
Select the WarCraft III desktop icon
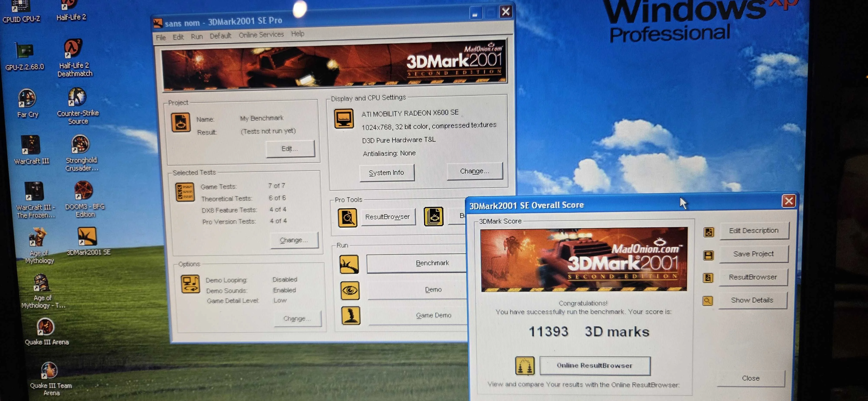31,150
